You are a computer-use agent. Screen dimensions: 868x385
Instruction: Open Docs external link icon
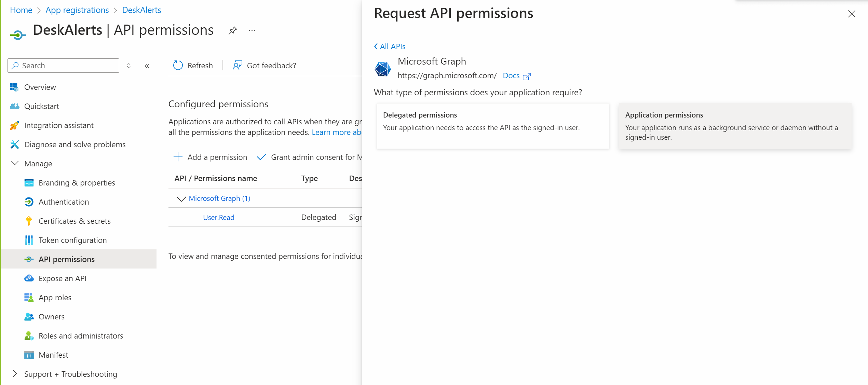527,76
